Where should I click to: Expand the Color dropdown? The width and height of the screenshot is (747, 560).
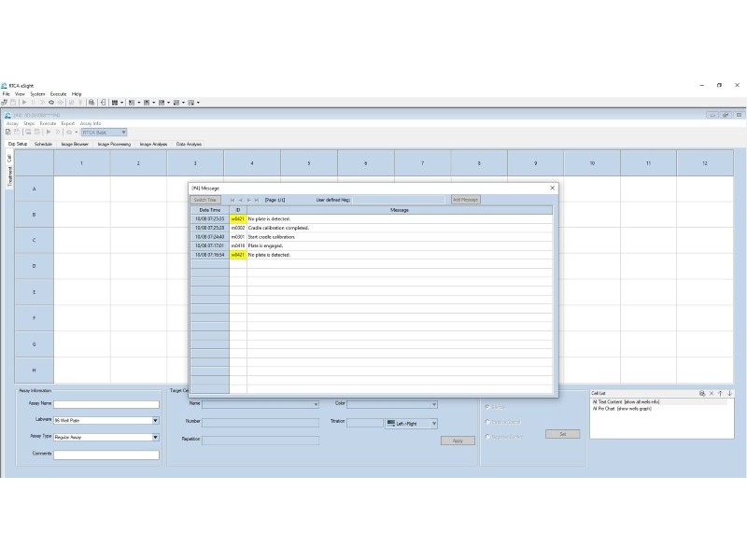pos(434,404)
